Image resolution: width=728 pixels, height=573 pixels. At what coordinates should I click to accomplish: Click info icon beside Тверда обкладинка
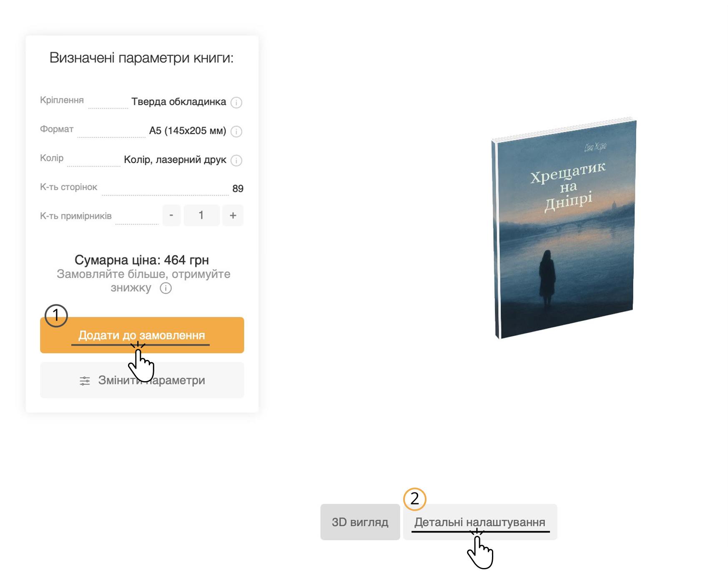coord(236,103)
